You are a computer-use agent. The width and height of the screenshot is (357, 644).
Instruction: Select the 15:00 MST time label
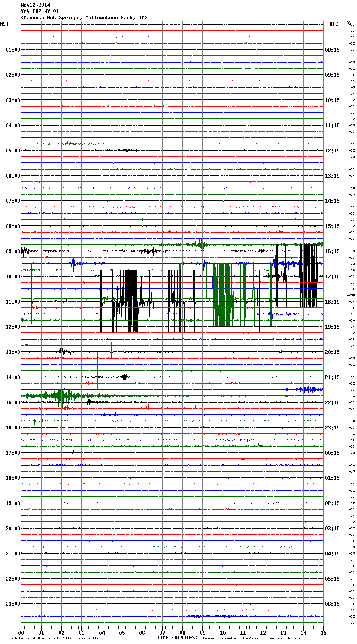click(13, 403)
